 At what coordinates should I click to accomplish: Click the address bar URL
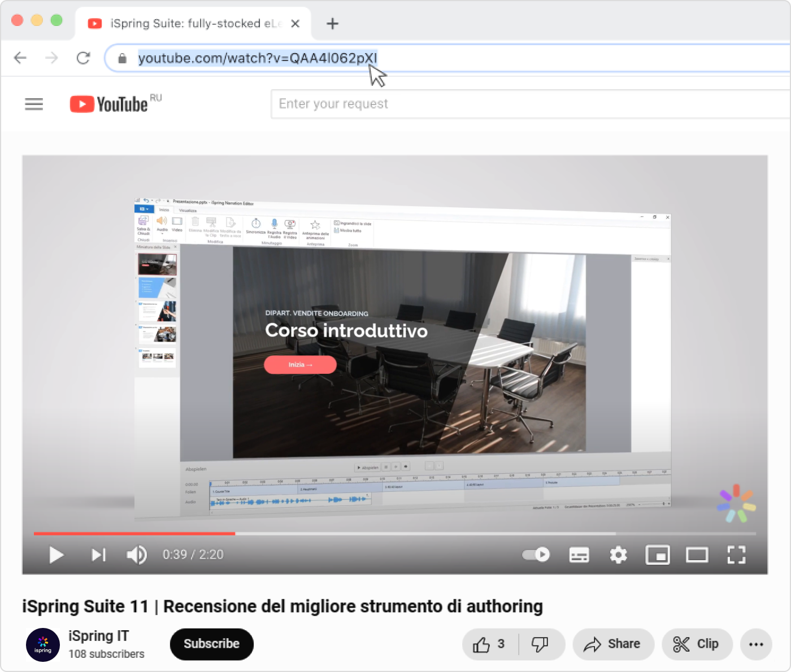(258, 58)
